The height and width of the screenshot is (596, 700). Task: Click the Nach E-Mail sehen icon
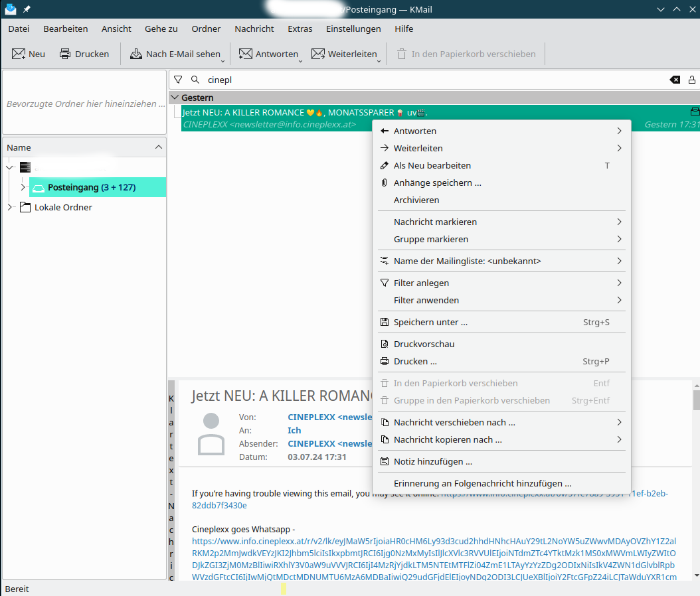point(136,54)
